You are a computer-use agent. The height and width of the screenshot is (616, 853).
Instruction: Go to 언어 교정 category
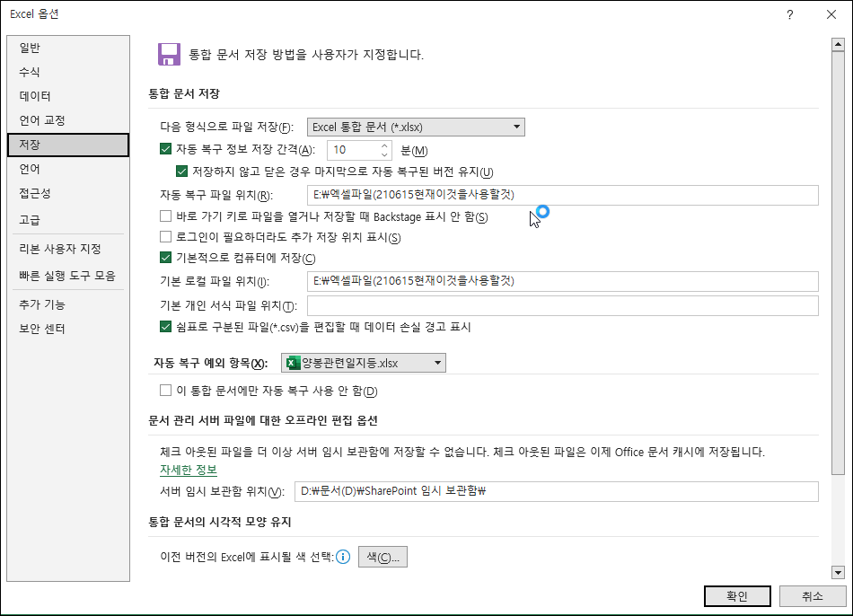point(68,120)
